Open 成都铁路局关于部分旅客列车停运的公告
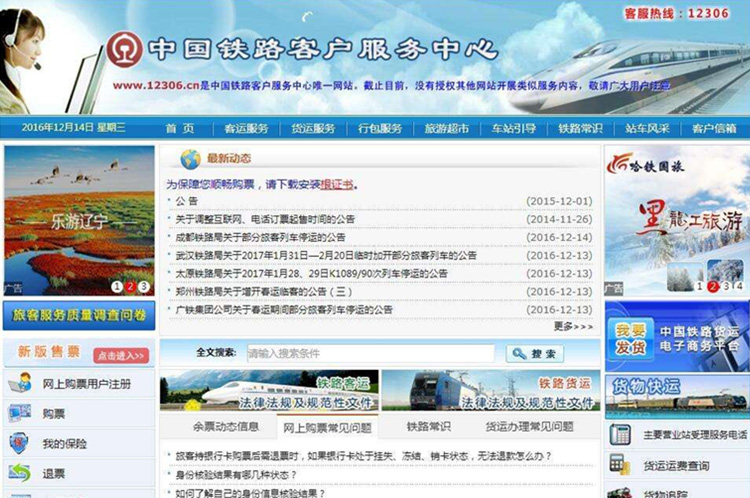The height and width of the screenshot is (498, 750). click(x=260, y=237)
